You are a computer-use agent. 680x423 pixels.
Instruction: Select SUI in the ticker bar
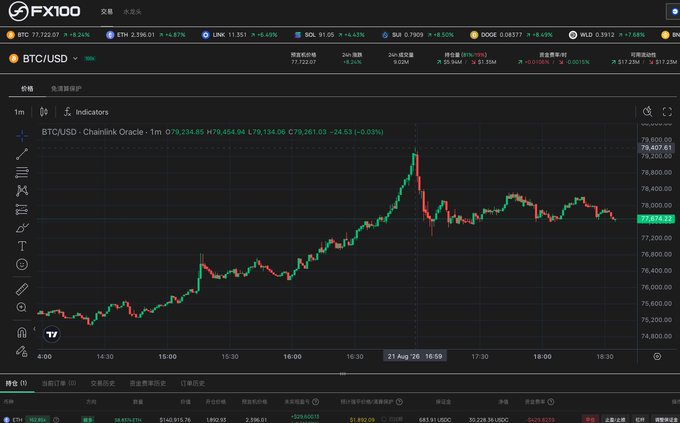(417, 35)
